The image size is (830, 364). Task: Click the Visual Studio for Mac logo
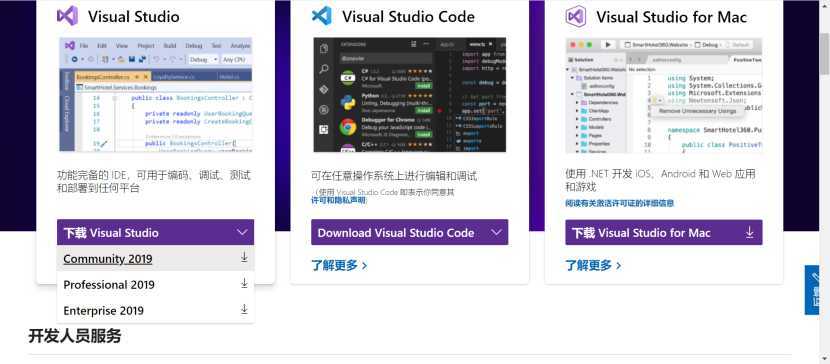coord(575,16)
